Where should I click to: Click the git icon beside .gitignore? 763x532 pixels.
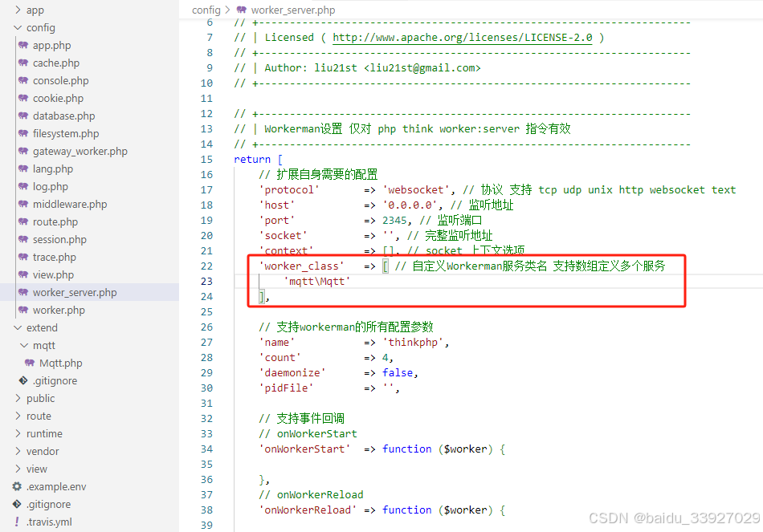coord(22,380)
